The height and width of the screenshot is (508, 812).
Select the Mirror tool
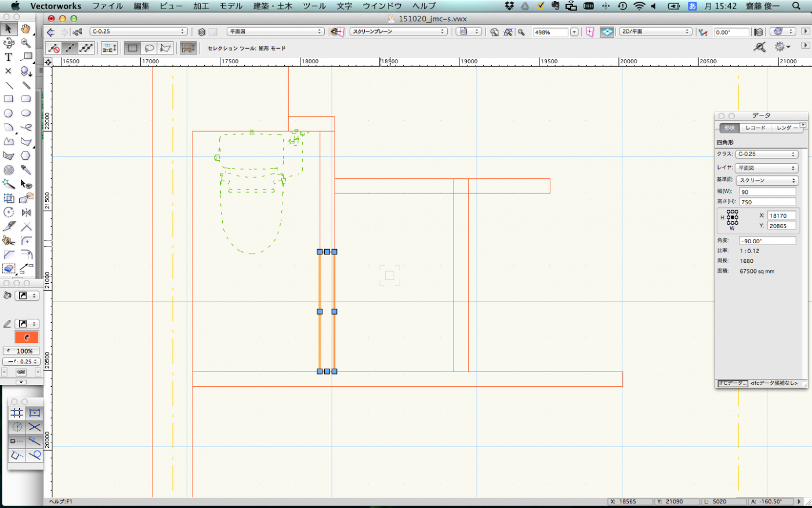(26, 212)
